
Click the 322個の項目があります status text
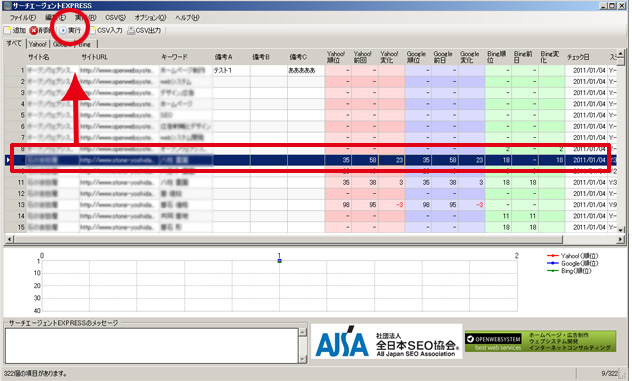[x=35, y=374]
